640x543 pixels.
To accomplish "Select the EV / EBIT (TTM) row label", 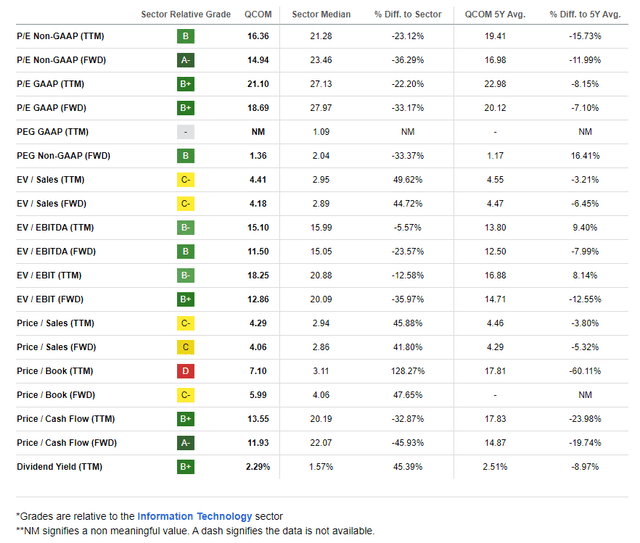I will pos(49,275).
